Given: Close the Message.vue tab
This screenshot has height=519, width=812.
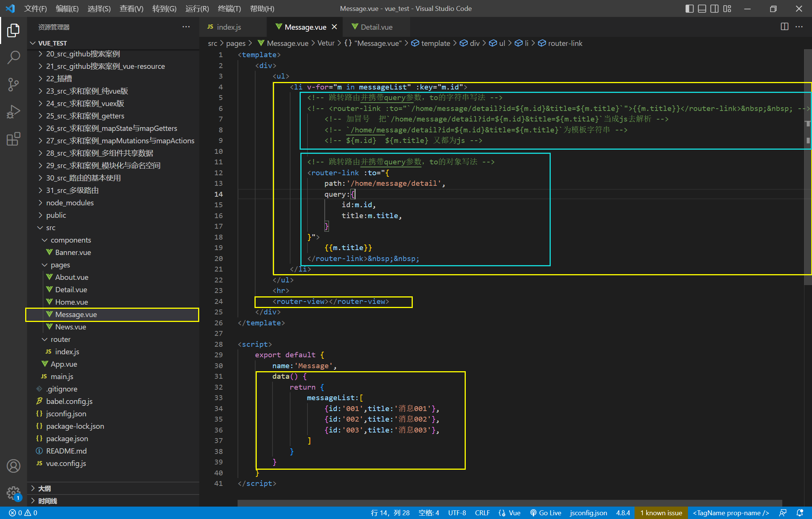Looking at the screenshot, I should coord(334,27).
